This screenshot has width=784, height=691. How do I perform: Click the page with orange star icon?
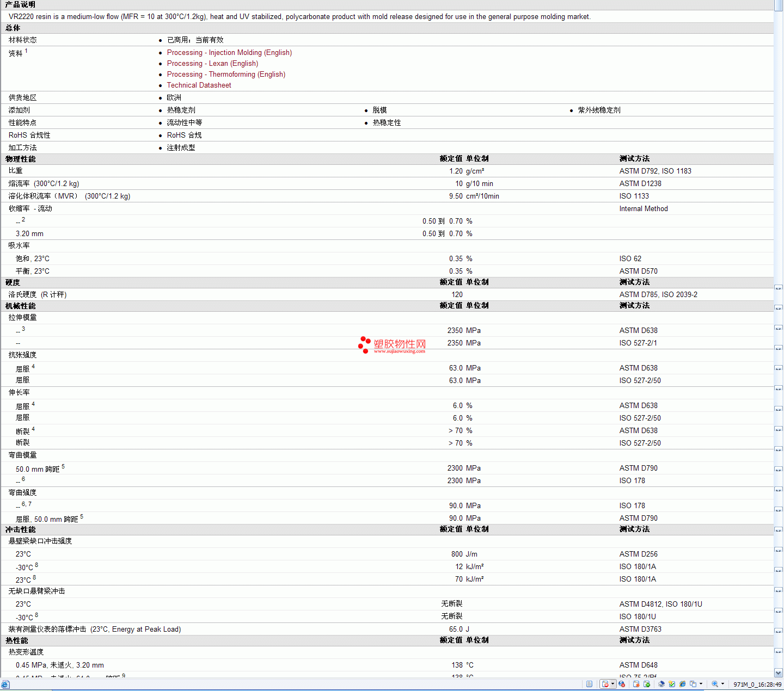coord(636,684)
